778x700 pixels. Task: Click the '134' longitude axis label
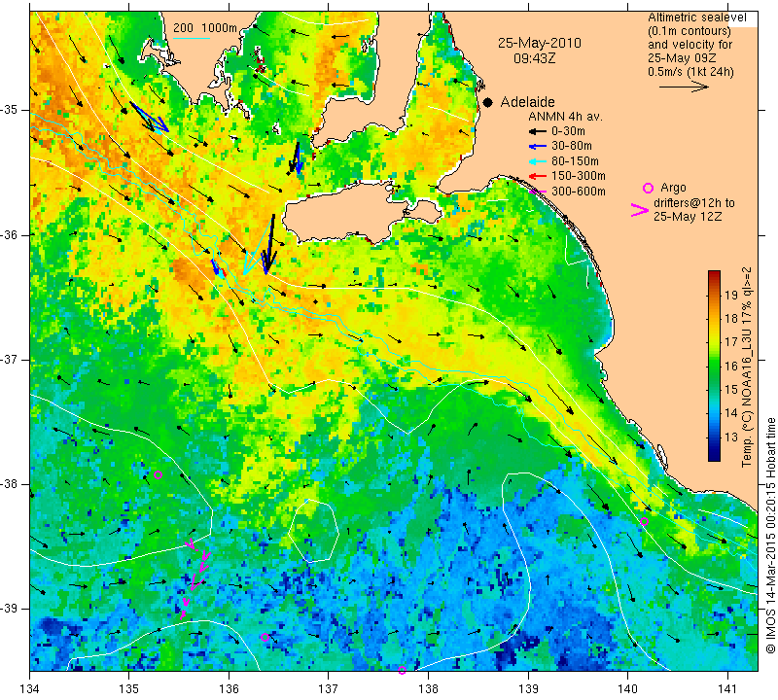pyautogui.click(x=30, y=688)
